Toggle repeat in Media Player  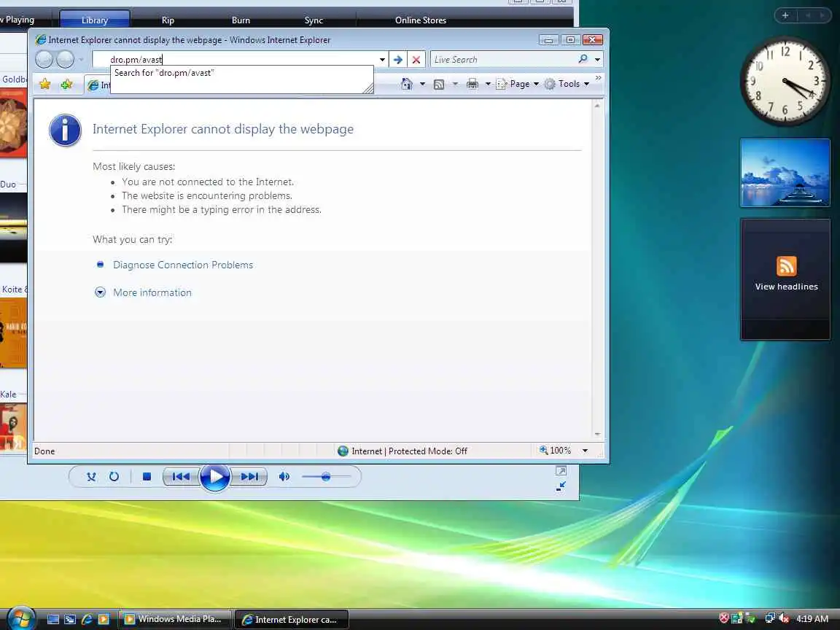pos(114,476)
